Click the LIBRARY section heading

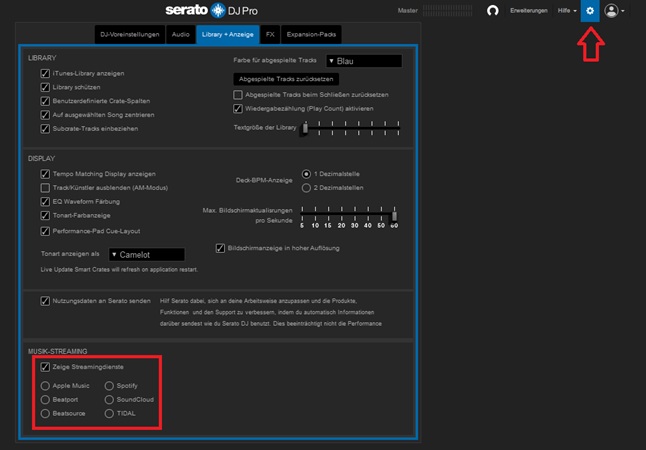42,58
